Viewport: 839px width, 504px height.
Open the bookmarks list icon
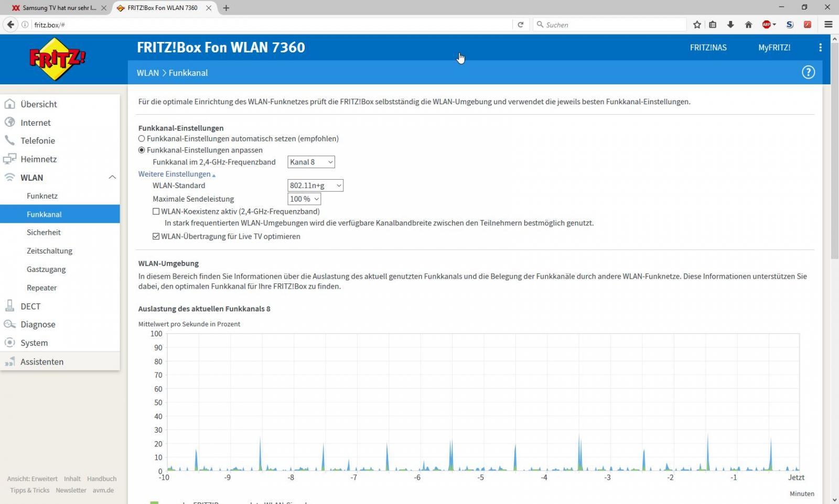point(713,25)
